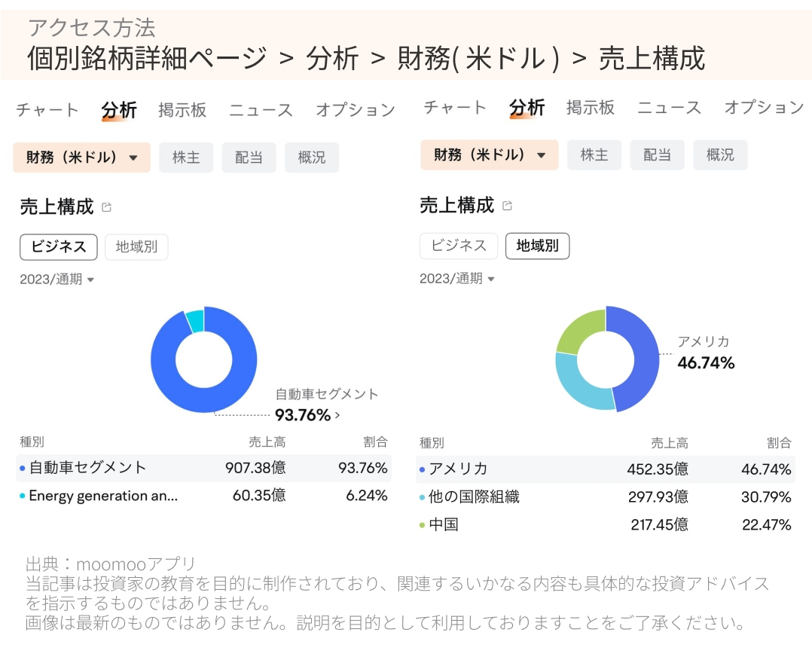Open the ニュース tab
The image size is (812, 657).
click(x=261, y=109)
